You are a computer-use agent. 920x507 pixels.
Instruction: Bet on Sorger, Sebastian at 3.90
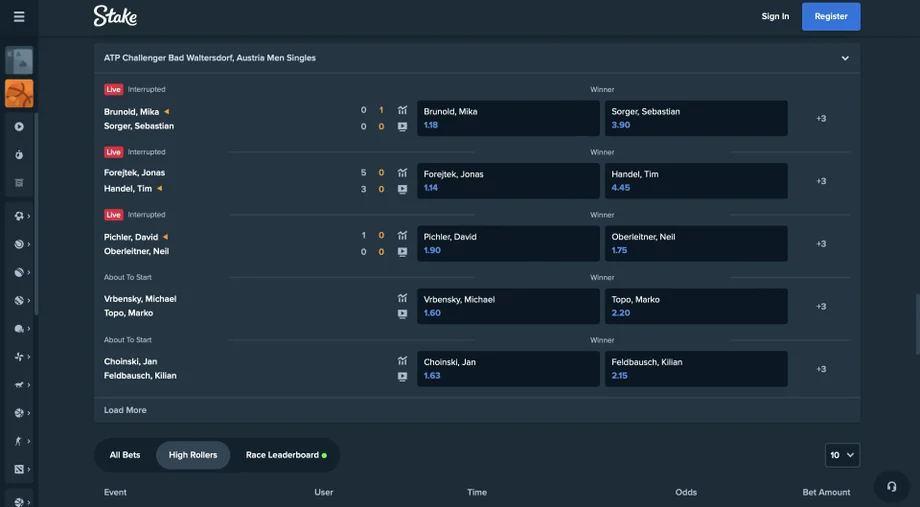pyautogui.click(x=696, y=118)
